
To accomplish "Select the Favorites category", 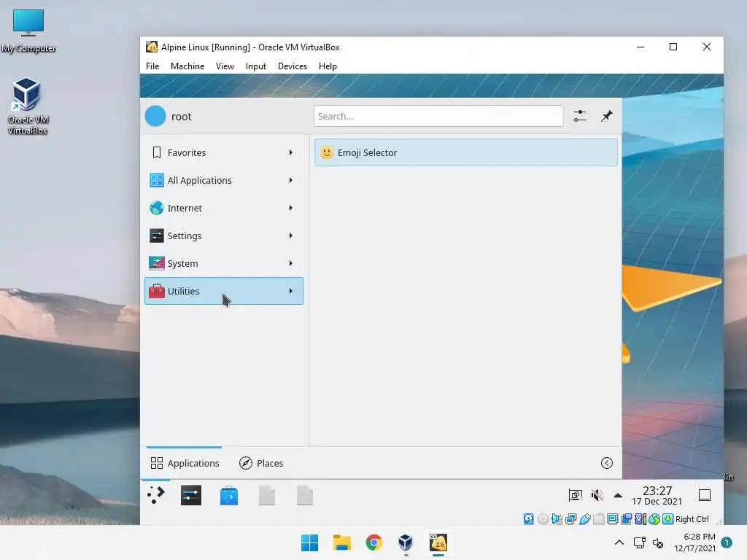I will pyautogui.click(x=223, y=152).
